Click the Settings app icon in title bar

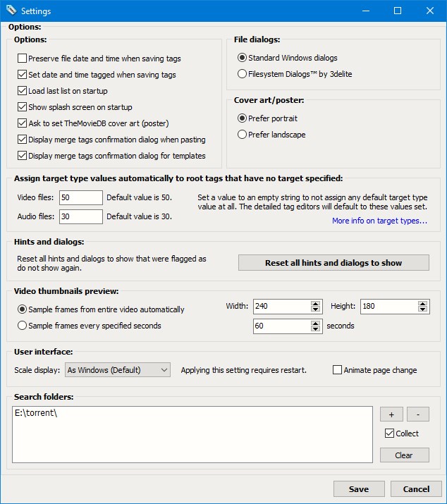[11, 11]
